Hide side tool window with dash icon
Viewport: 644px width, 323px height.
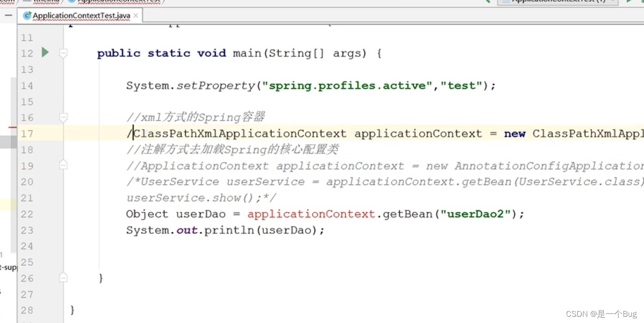click(x=9, y=16)
